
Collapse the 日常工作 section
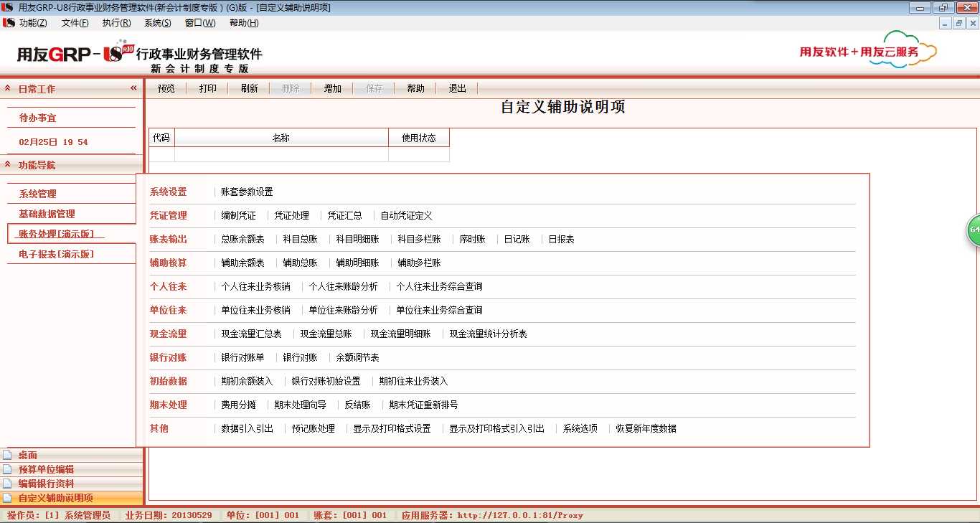click(8, 89)
